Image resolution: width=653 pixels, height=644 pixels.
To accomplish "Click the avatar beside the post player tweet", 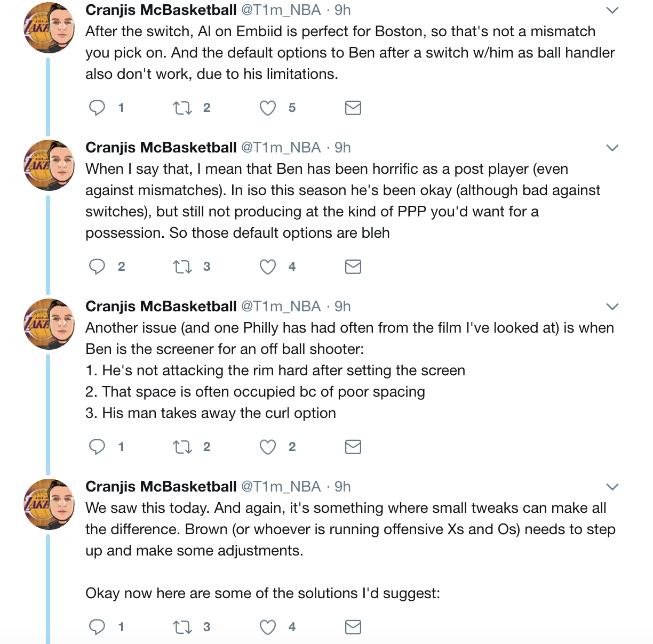I will [49, 165].
